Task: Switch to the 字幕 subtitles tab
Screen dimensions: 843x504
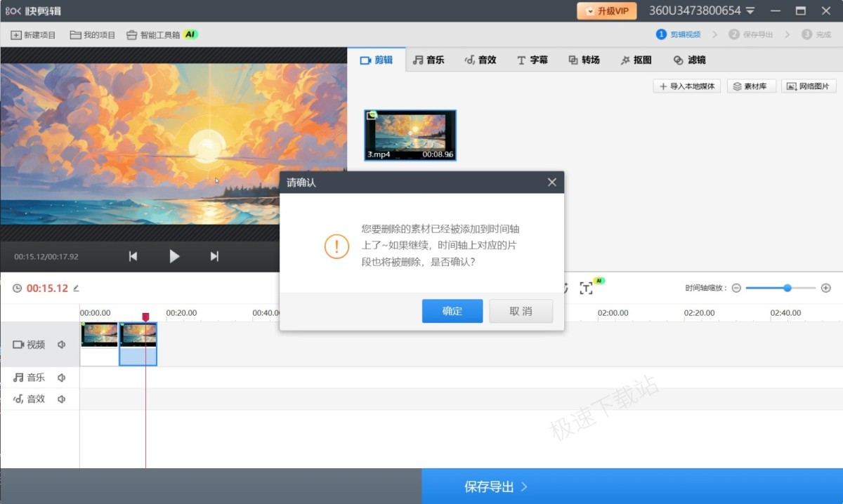Action: (532, 60)
